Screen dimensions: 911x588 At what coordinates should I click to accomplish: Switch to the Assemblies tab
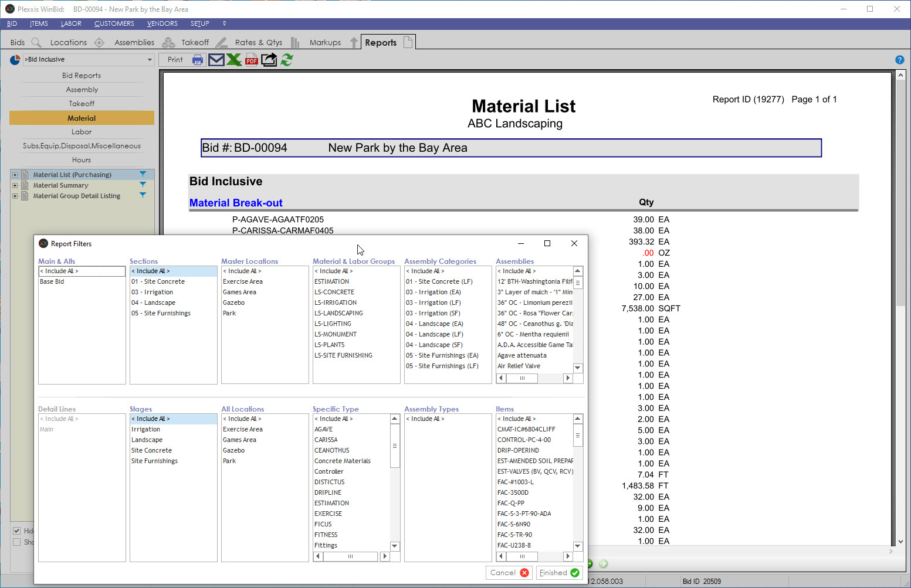[134, 42]
